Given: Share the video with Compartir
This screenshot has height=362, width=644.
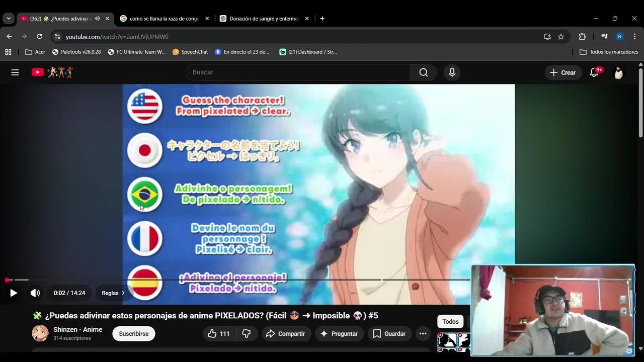Looking at the screenshot, I should (x=286, y=334).
